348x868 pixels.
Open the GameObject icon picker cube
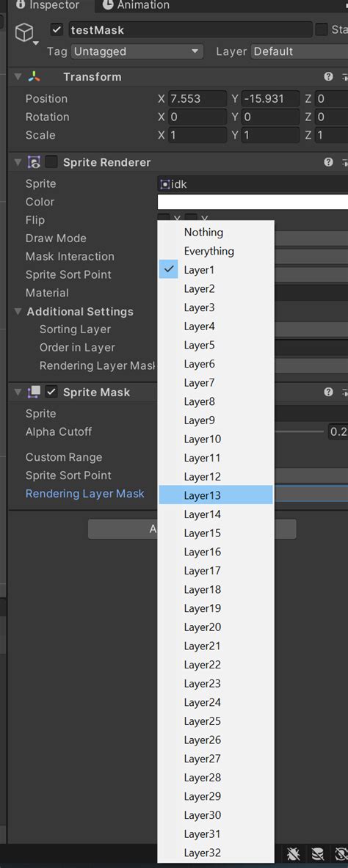pos(24,33)
